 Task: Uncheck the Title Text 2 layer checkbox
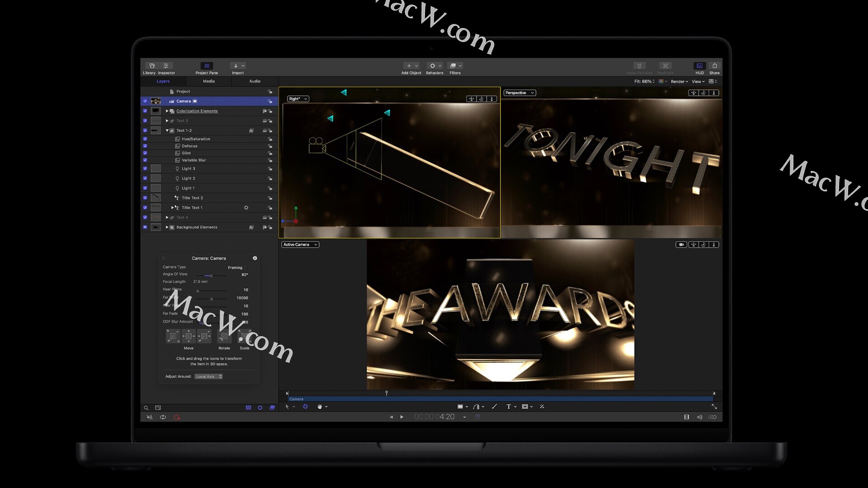[x=145, y=198]
